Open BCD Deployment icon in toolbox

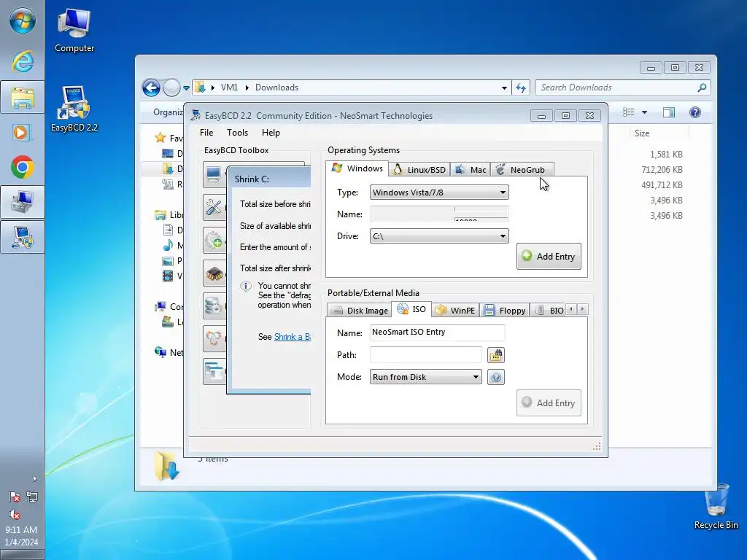(x=214, y=338)
